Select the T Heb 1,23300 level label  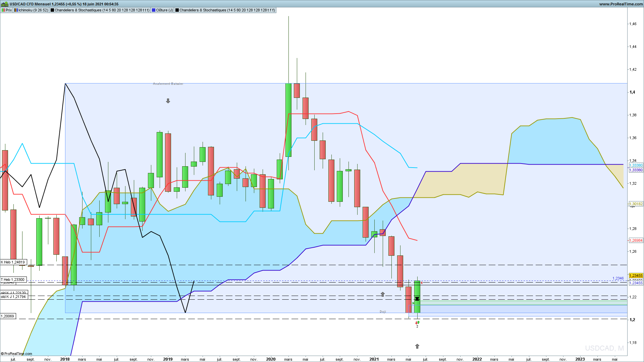(13, 280)
